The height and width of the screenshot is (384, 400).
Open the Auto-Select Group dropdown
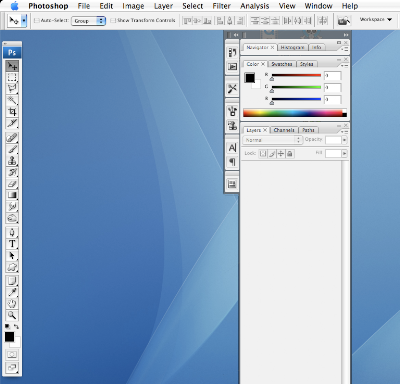(x=88, y=21)
